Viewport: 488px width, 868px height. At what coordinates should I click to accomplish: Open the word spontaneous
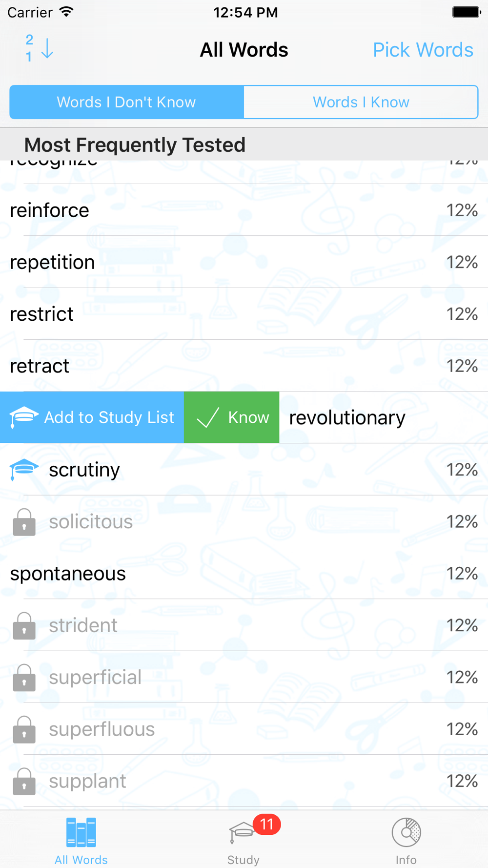pyautogui.click(x=244, y=574)
